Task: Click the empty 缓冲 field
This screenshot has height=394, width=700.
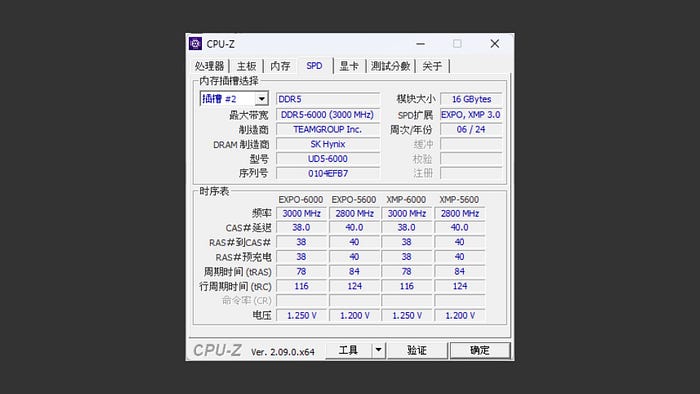Action: tap(471, 144)
